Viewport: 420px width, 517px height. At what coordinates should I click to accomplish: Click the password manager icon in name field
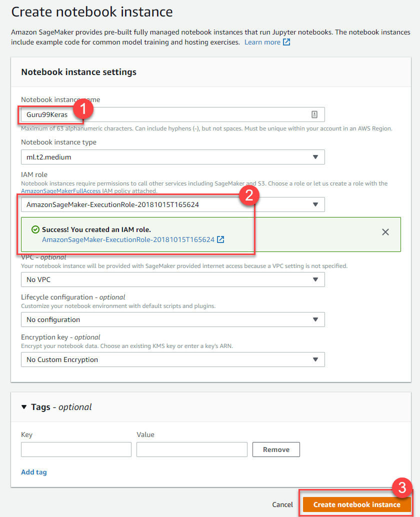[314, 114]
